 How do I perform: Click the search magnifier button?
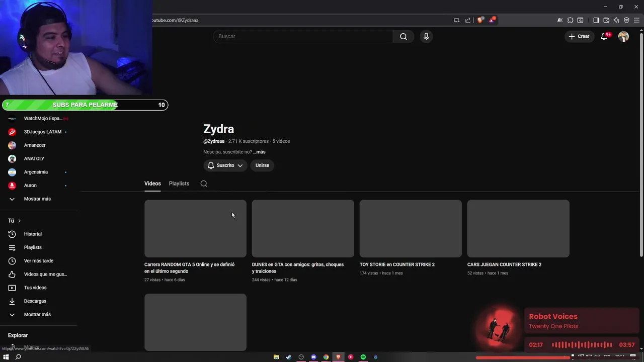pos(404,36)
